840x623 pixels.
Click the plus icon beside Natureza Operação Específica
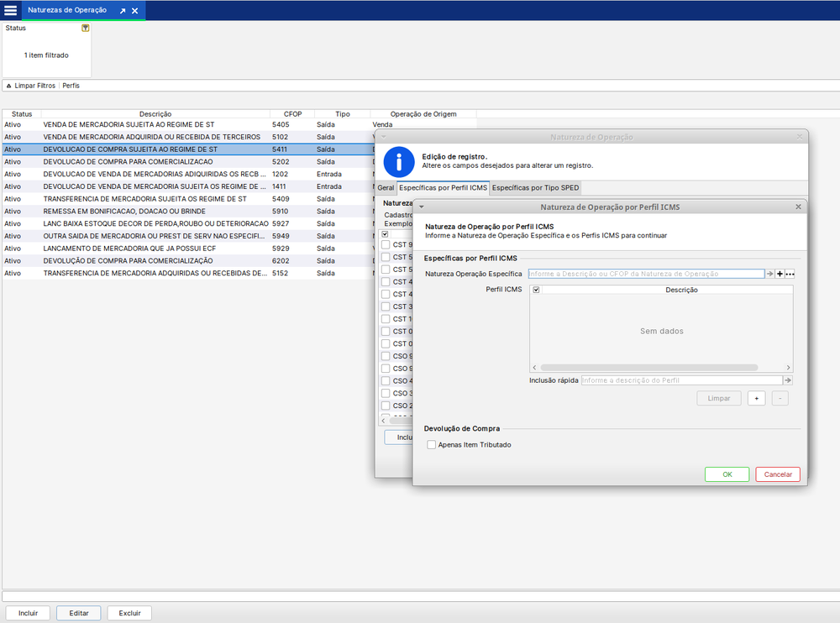tap(780, 274)
